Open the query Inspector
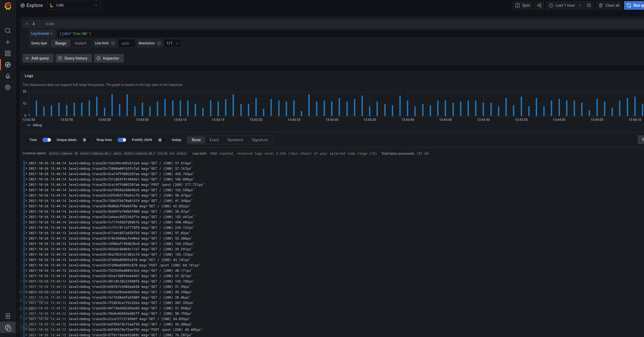Screen dimensions: 644x337 108,58
